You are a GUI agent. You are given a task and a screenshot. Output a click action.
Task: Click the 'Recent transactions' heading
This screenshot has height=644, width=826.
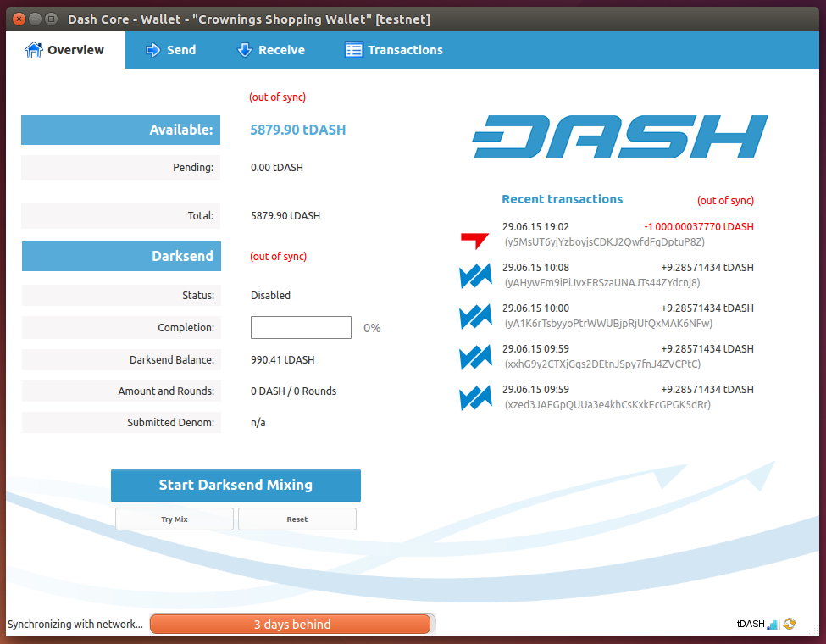(562, 199)
